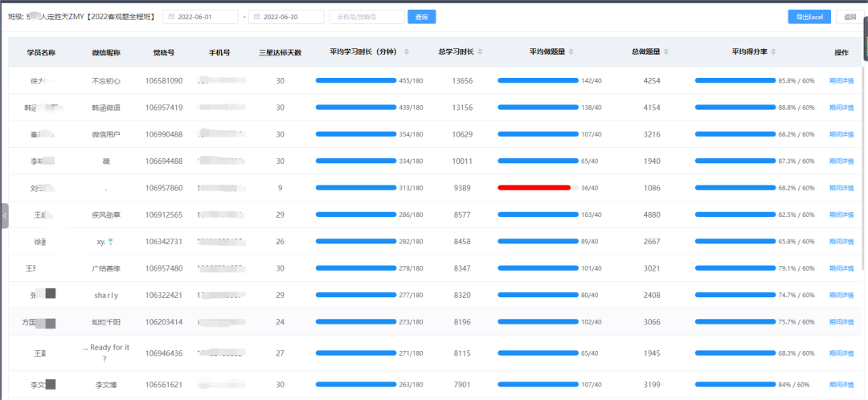868x400 pixels.
Task: Open 期间详情 for 106957860 row
Action: (x=841, y=188)
